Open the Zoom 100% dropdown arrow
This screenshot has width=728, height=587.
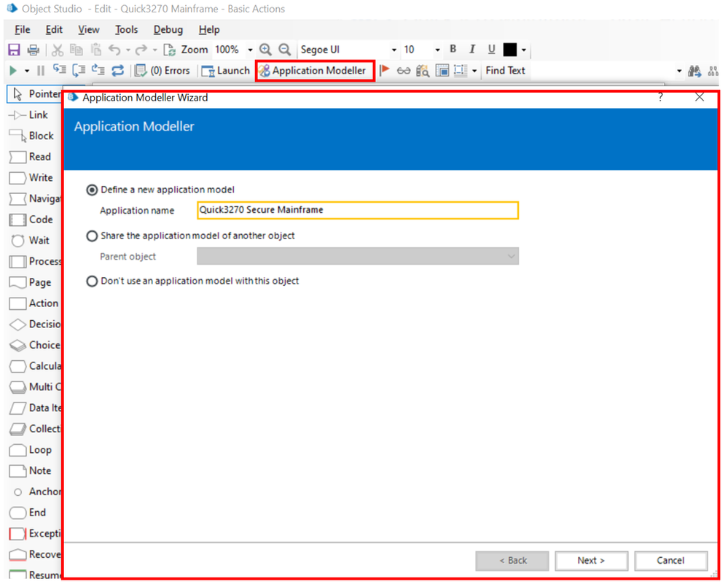tap(250, 50)
